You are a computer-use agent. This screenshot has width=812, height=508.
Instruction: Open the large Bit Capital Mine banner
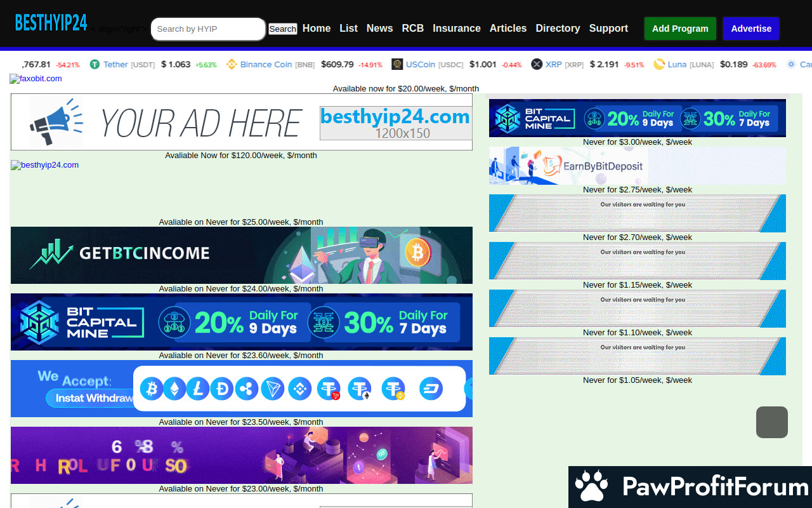[x=242, y=322]
